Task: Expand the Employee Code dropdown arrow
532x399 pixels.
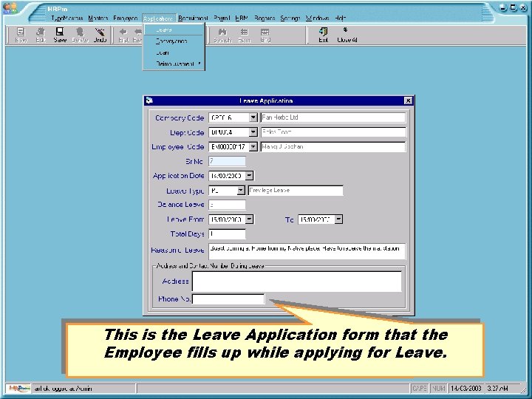Action: click(x=253, y=146)
